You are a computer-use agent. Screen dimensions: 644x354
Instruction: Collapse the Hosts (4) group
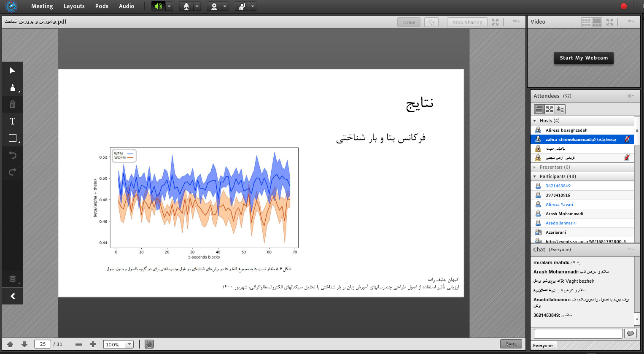(535, 121)
